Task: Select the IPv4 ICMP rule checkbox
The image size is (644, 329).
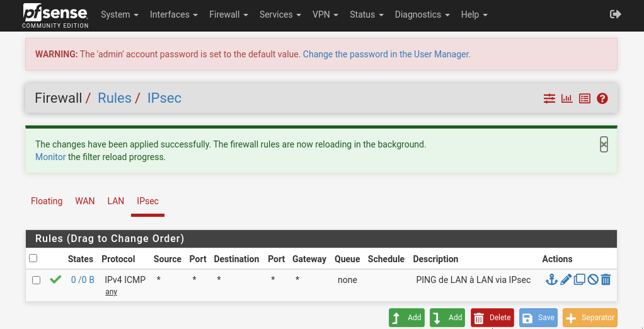Action: [x=37, y=280]
